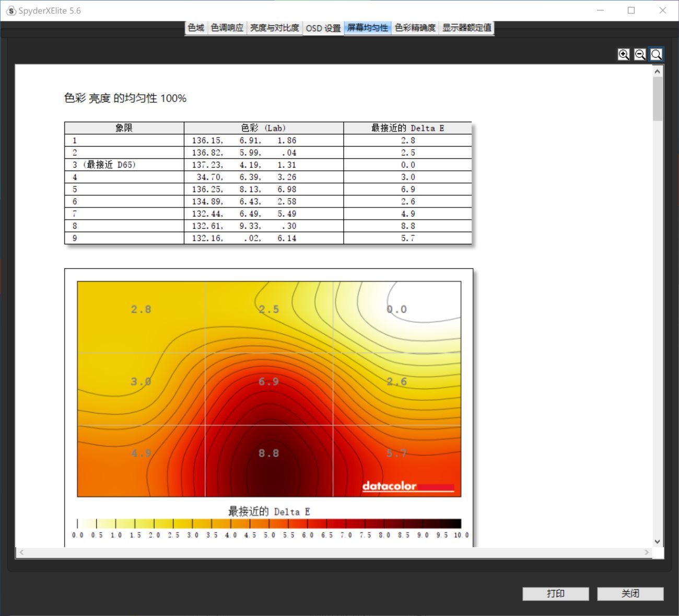
Task: Select Lab value 136.25, 8.13, 6.98
Action: coord(244,189)
